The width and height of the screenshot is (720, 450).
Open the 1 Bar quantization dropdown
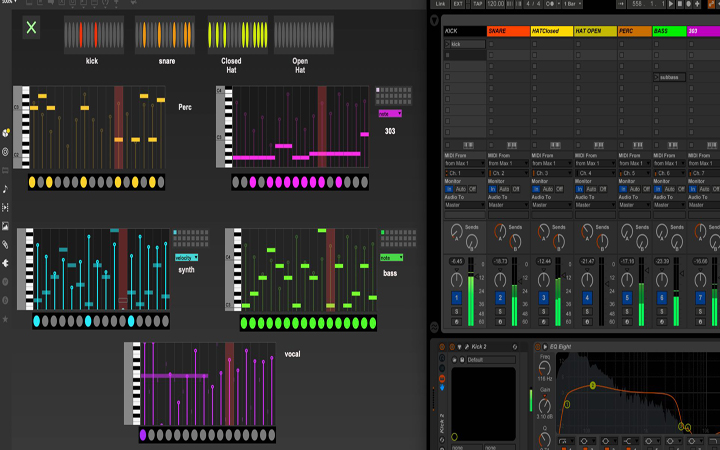[x=573, y=4]
